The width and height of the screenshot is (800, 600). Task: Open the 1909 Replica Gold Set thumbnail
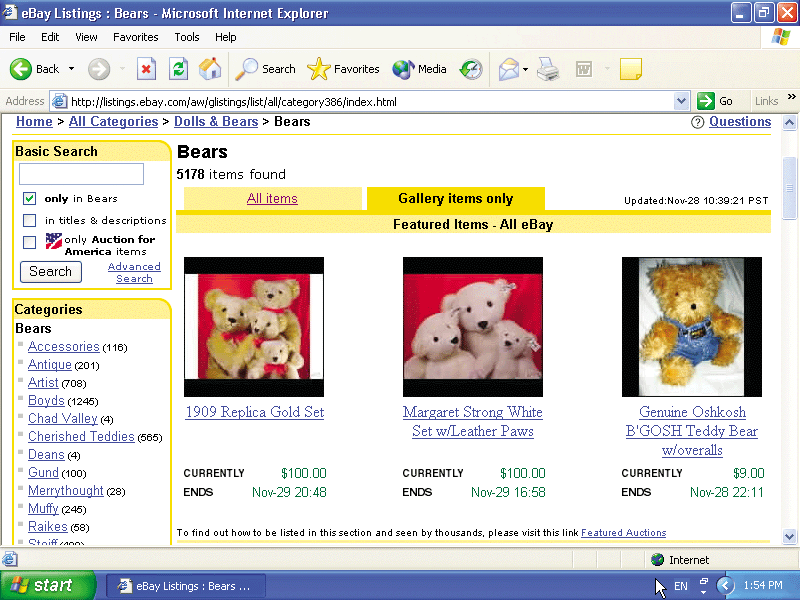[254, 327]
